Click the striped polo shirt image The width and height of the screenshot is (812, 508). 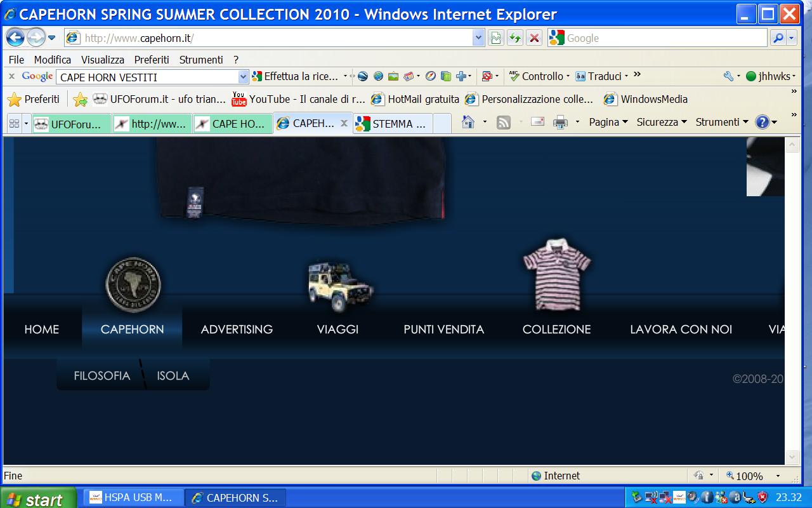pos(556,274)
